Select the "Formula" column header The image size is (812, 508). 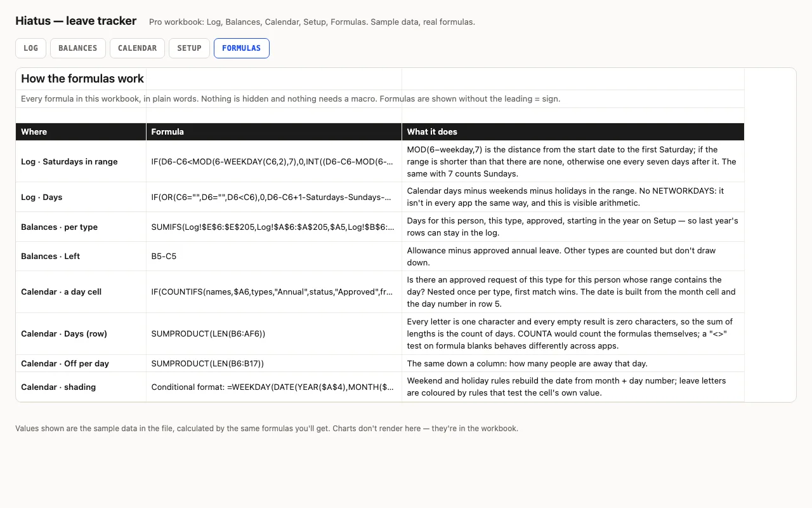coord(274,131)
